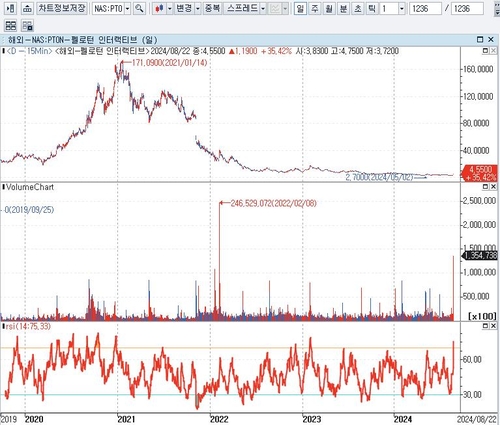Switch to monthly (월) period
The width and height of the screenshot is (500, 425).
pos(329,8)
